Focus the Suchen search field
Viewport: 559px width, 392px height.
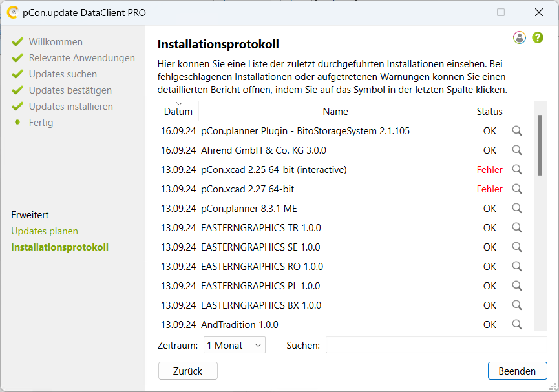click(x=436, y=345)
